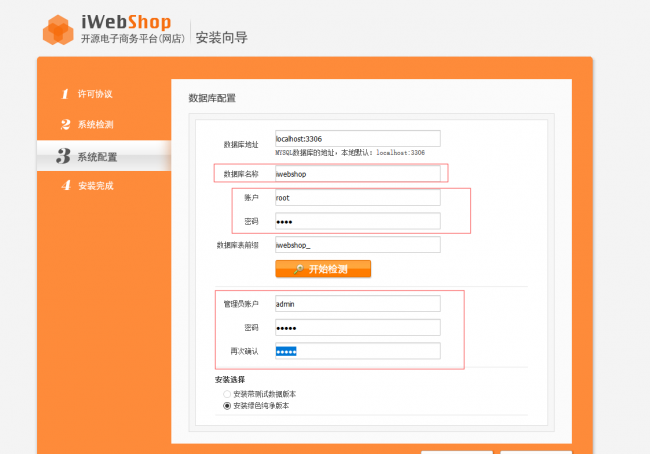Click the 安装选择 label
650x454 pixels.
tap(230, 379)
